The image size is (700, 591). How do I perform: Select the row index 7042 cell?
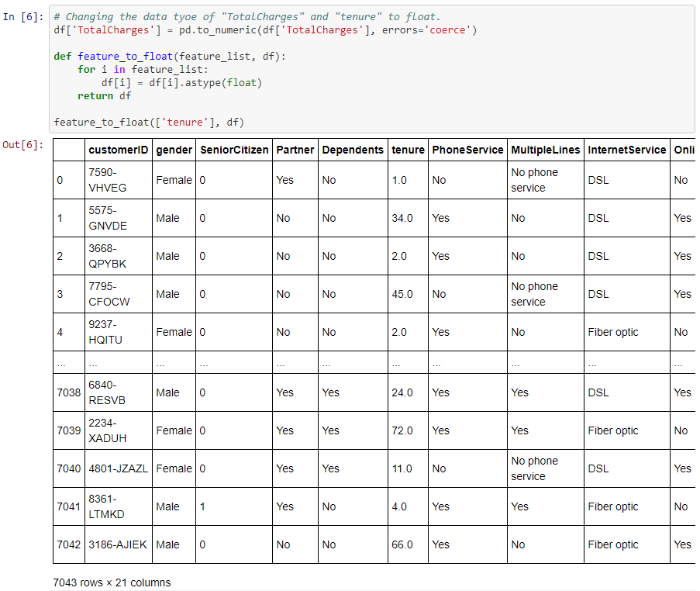coord(68,544)
